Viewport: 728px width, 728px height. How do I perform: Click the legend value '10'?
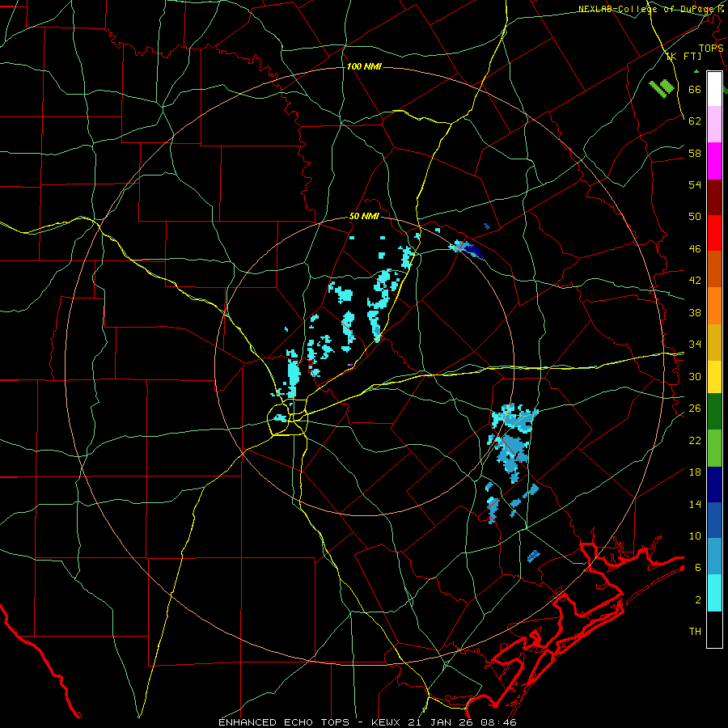click(x=695, y=535)
